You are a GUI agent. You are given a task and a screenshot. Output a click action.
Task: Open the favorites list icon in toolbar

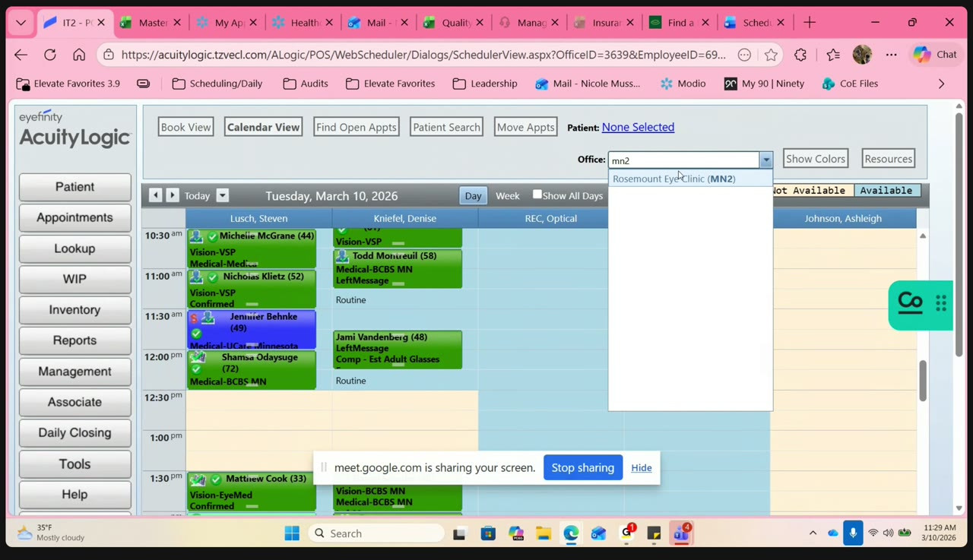[x=833, y=55]
